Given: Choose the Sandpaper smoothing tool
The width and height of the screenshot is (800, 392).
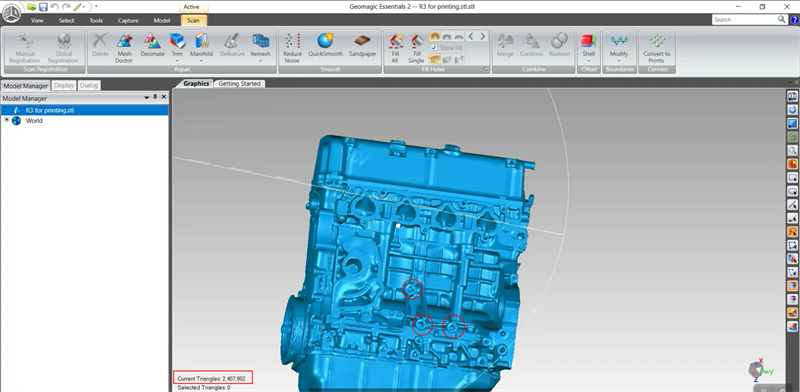Looking at the screenshot, I should point(362,45).
